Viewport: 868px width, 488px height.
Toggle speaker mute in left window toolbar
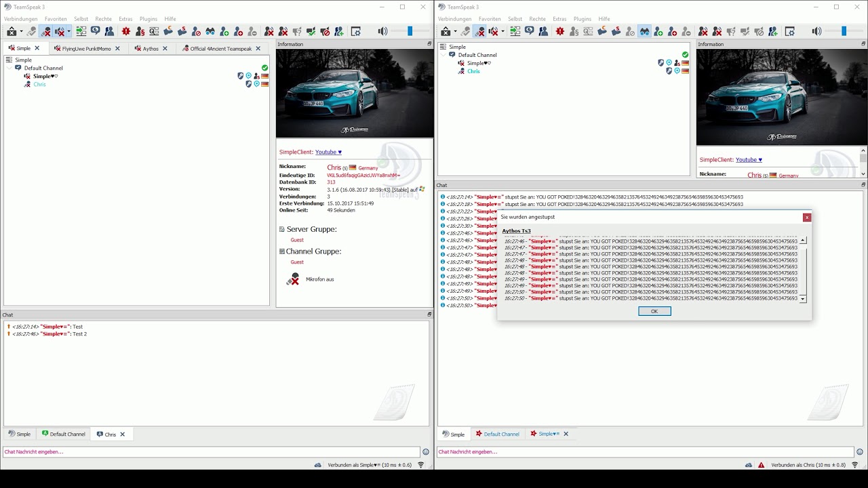[60, 31]
